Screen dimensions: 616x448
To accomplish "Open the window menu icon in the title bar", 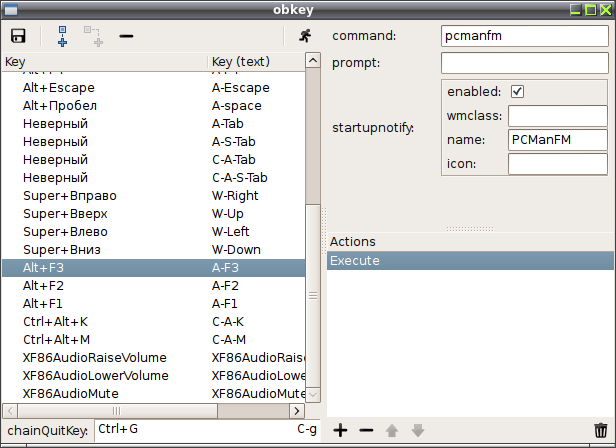I will 11,10.
